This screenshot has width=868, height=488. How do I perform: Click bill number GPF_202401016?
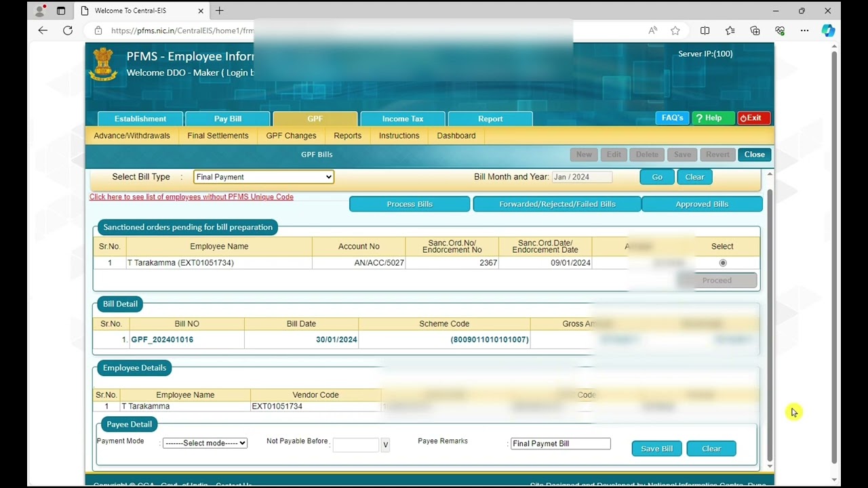162,340
